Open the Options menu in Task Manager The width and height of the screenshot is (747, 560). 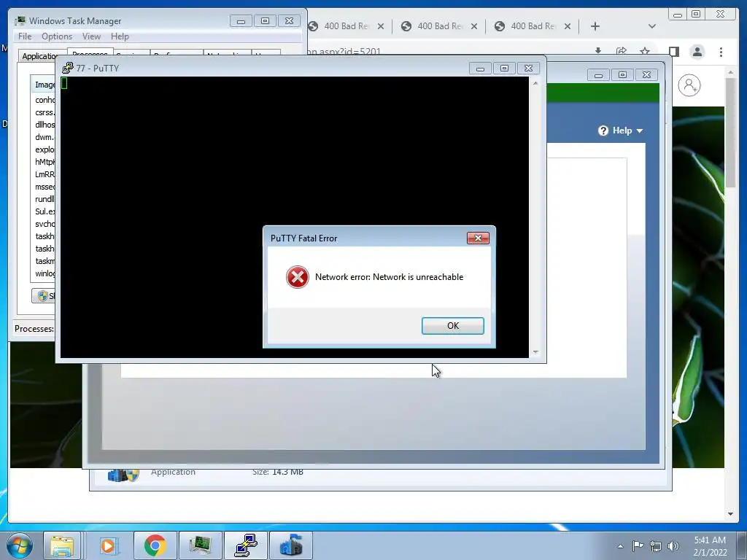point(57,36)
